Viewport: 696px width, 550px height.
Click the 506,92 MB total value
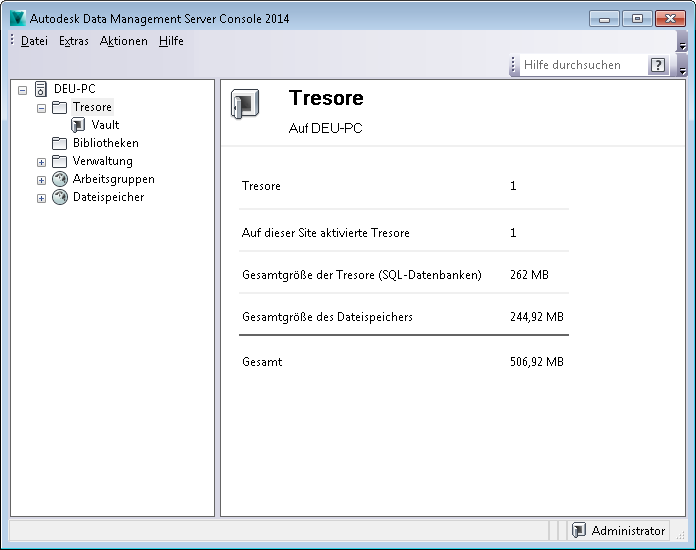(x=537, y=362)
